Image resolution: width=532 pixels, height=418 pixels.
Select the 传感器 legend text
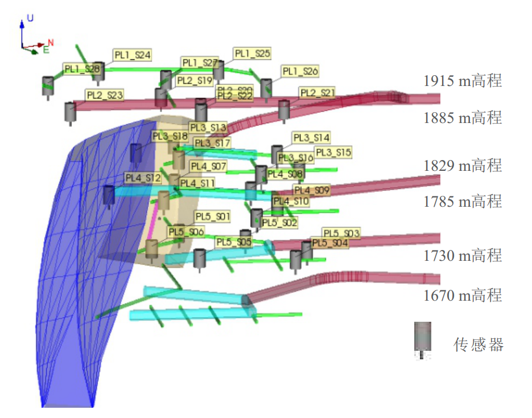[x=478, y=345]
